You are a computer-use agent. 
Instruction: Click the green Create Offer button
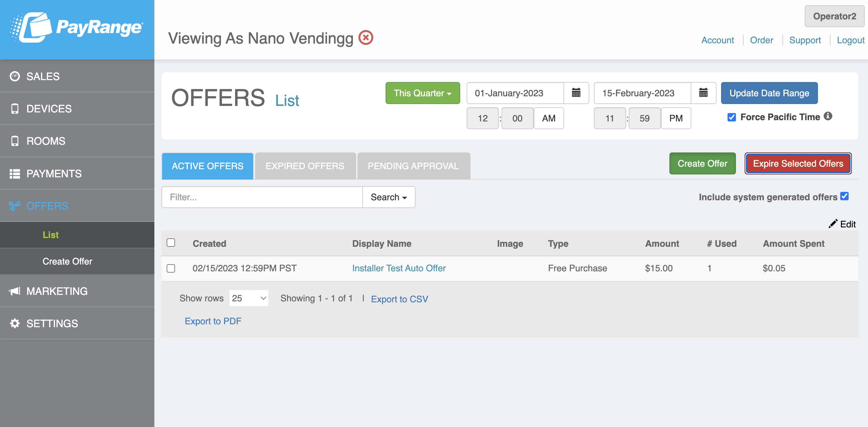point(703,163)
